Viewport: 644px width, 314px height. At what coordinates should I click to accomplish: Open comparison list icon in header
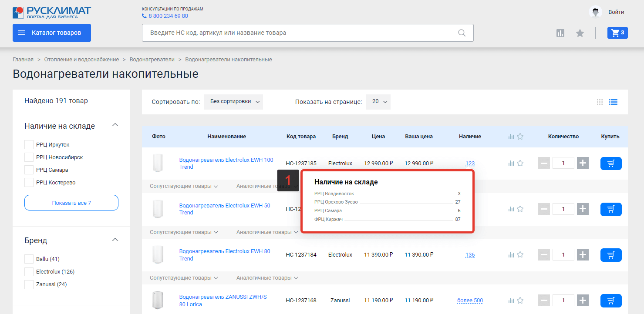560,33
